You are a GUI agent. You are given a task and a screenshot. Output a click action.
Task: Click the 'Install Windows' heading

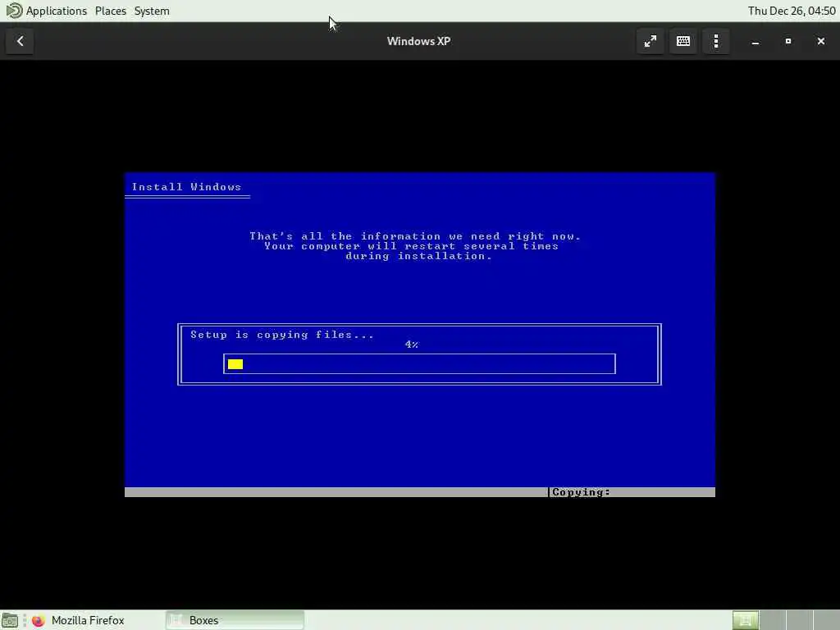(186, 187)
